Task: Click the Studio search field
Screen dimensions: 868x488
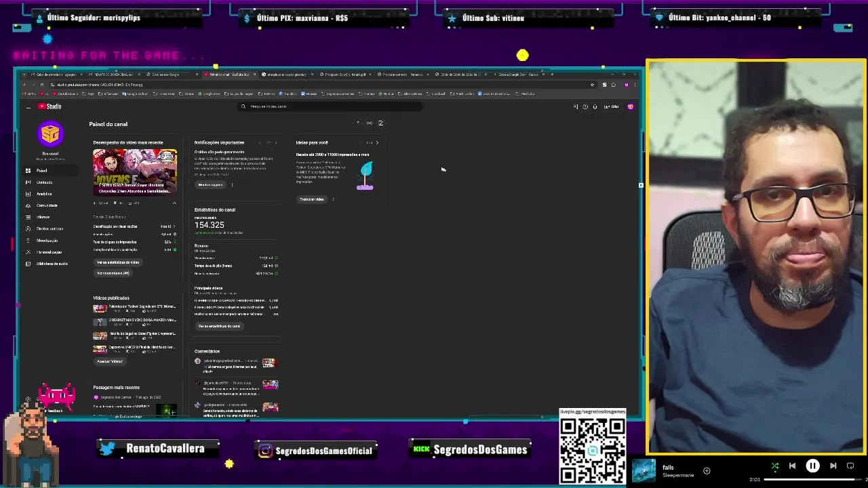Action: [330, 106]
